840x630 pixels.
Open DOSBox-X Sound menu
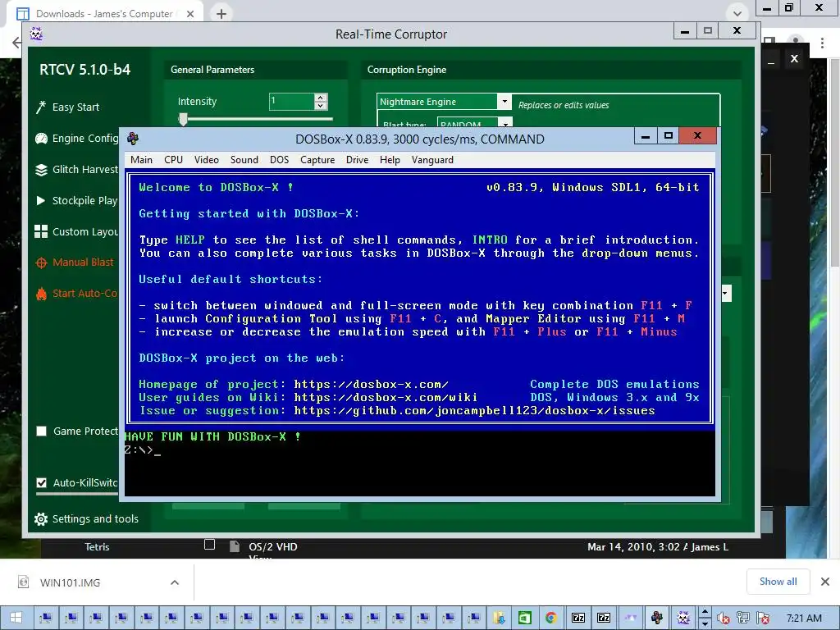click(x=244, y=160)
